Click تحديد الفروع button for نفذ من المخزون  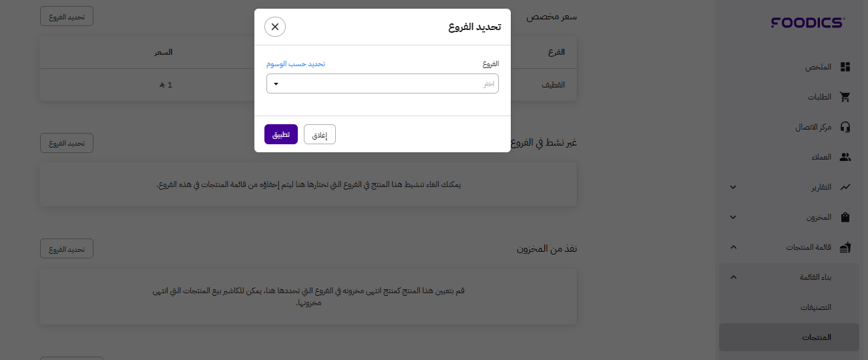[67, 249]
